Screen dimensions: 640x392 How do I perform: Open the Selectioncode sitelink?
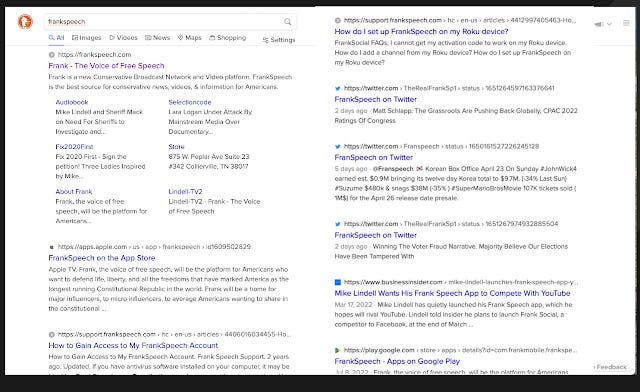click(190, 102)
